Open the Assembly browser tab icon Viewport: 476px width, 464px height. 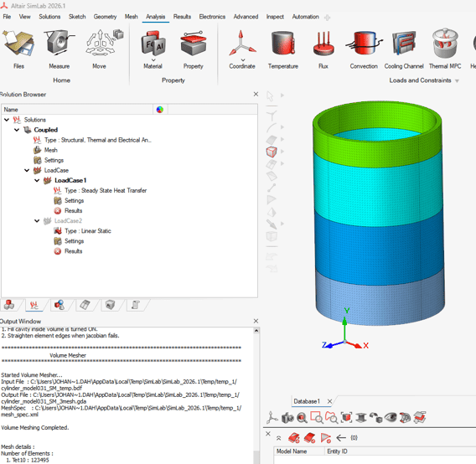click(x=9, y=305)
